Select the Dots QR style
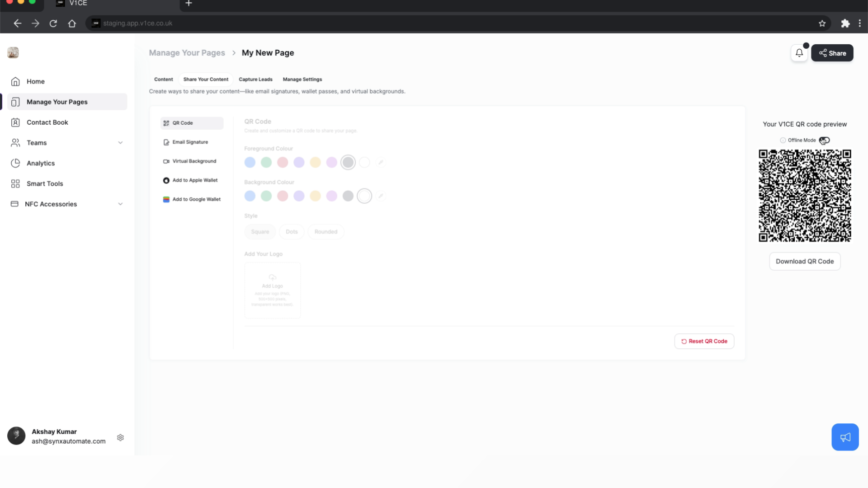 point(292,232)
